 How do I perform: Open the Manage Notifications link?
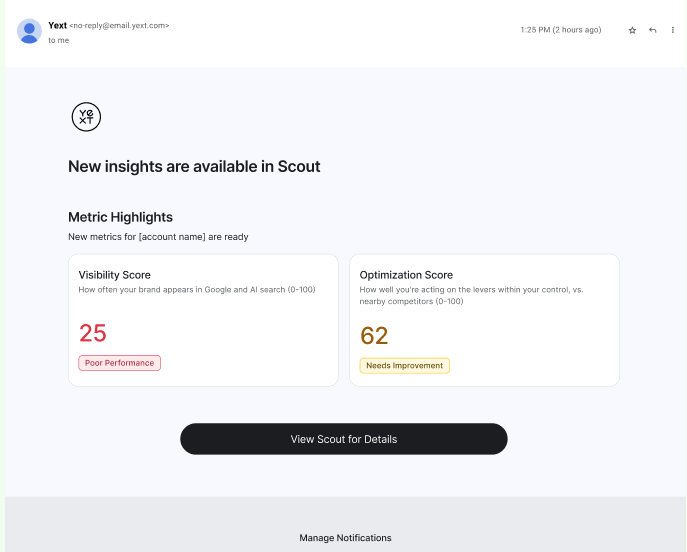(x=345, y=538)
